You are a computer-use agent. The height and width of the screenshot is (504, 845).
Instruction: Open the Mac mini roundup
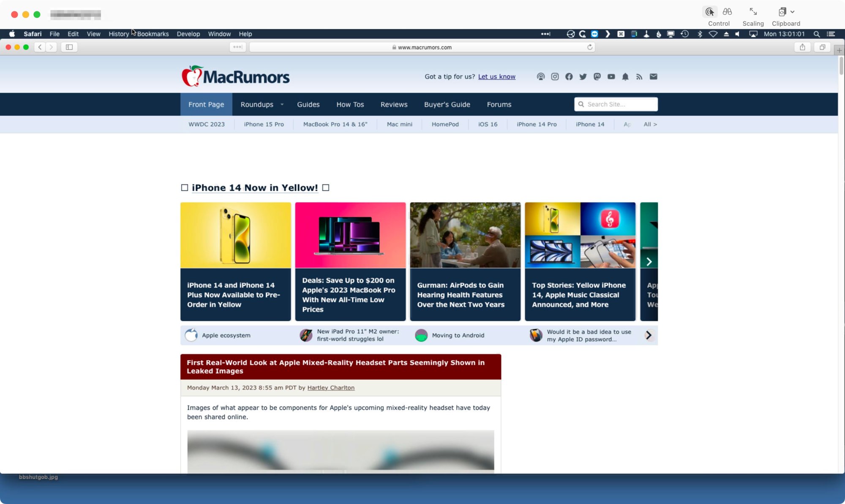pos(399,124)
